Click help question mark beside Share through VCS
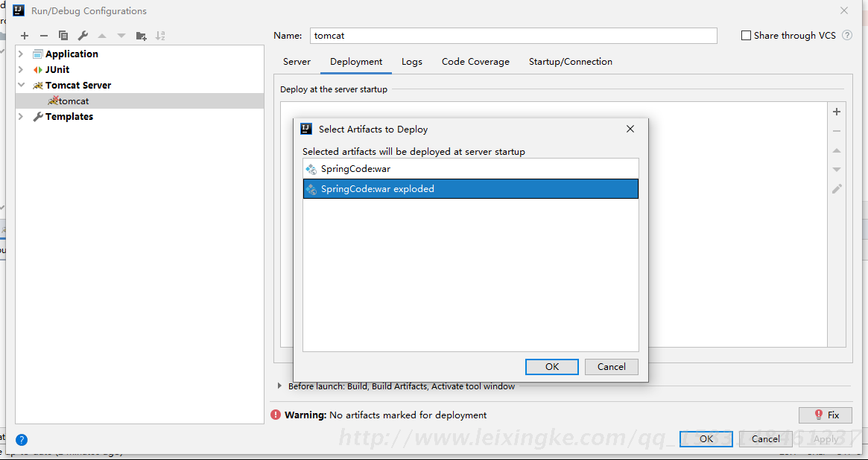Viewport: 868px width, 460px height. pos(847,36)
